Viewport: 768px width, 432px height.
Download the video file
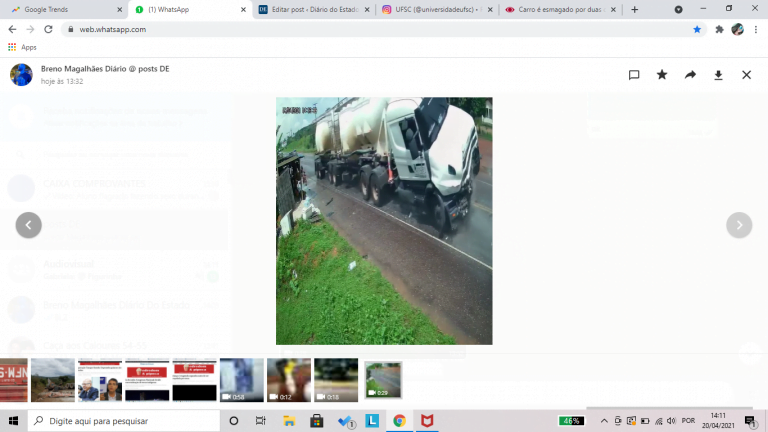coord(718,75)
